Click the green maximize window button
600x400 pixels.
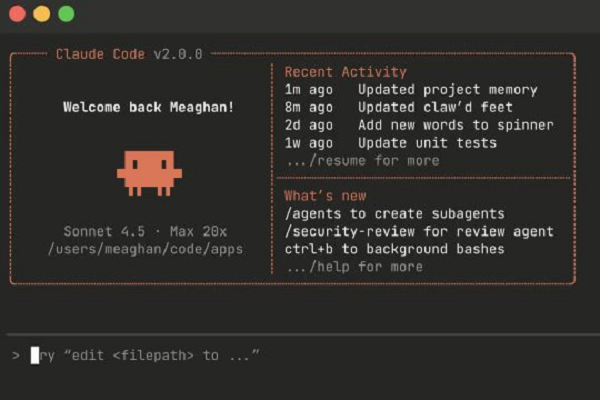point(66,14)
